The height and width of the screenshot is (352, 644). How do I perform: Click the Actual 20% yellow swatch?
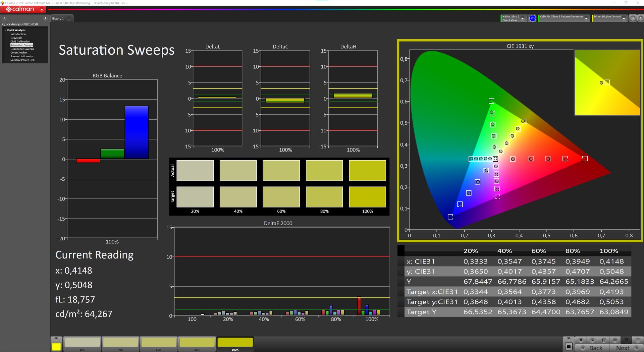click(195, 171)
